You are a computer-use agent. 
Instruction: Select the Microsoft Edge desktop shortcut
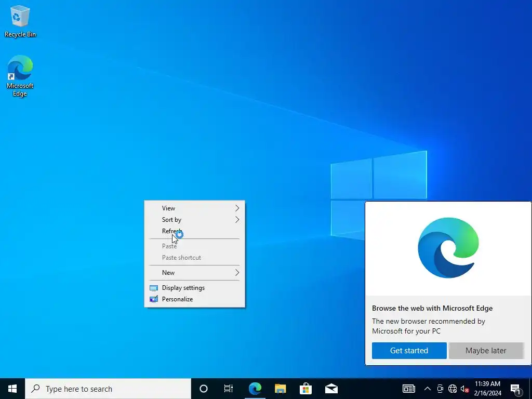coord(20,75)
